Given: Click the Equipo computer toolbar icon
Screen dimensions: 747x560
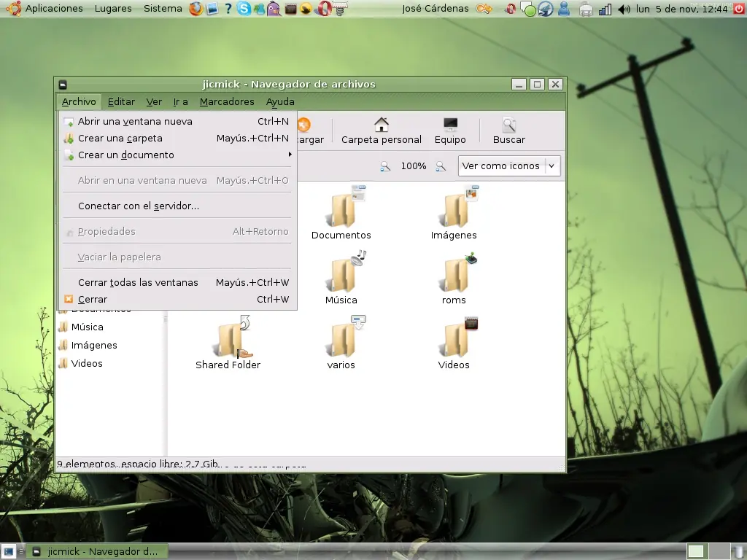Looking at the screenshot, I should 450,131.
